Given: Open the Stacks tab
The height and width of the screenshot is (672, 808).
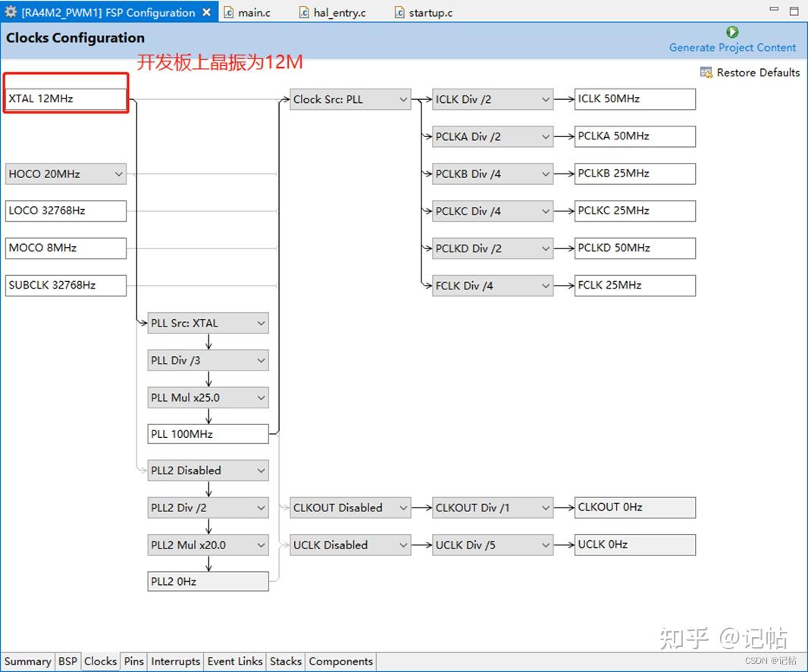Looking at the screenshot, I should pos(285,661).
